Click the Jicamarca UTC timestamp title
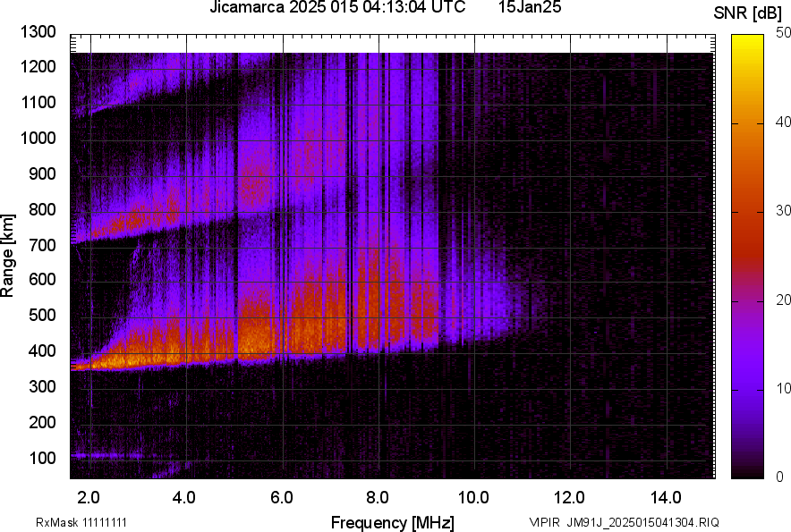Screen dimensions: 791x532 click(336, 8)
